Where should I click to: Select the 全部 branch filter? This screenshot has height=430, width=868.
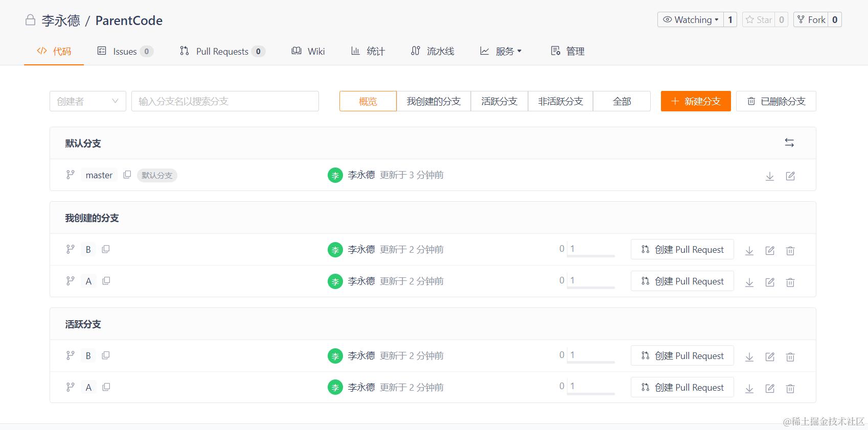[622, 101]
